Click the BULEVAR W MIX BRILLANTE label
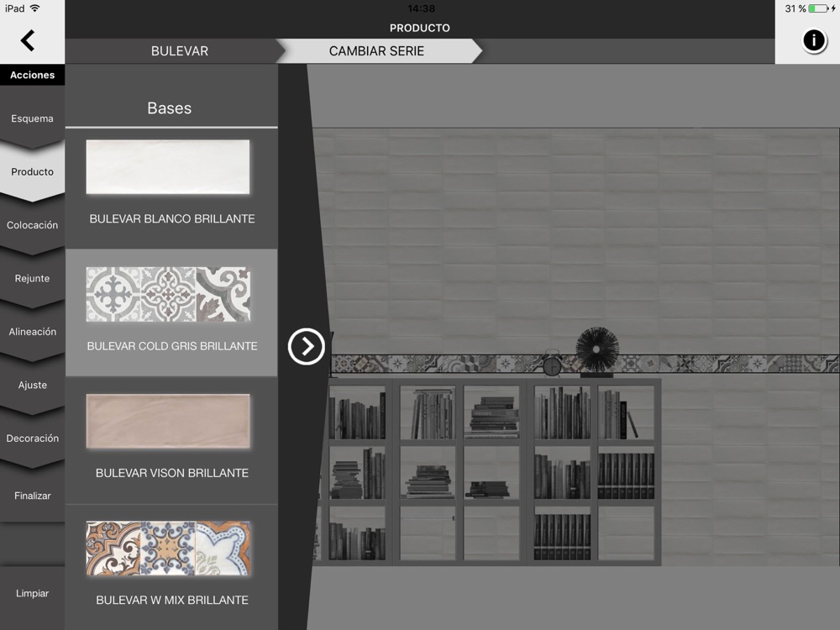 (x=172, y=600)
